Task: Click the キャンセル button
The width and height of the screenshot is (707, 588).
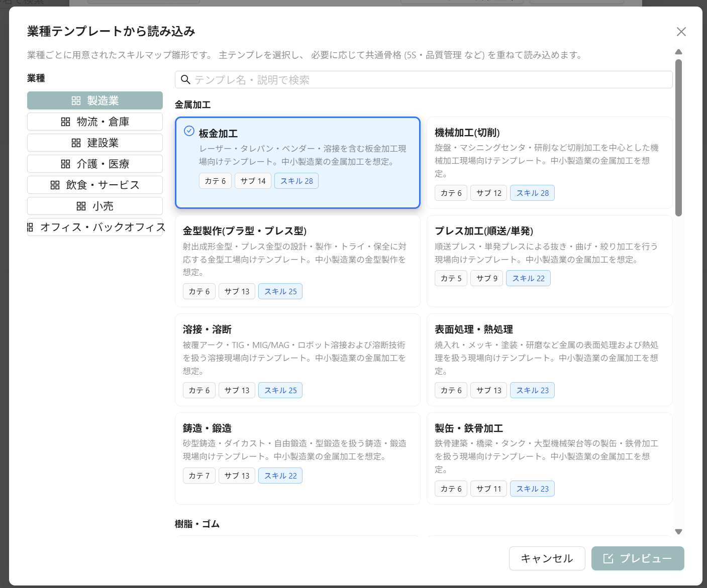Action: coord(547,558)
